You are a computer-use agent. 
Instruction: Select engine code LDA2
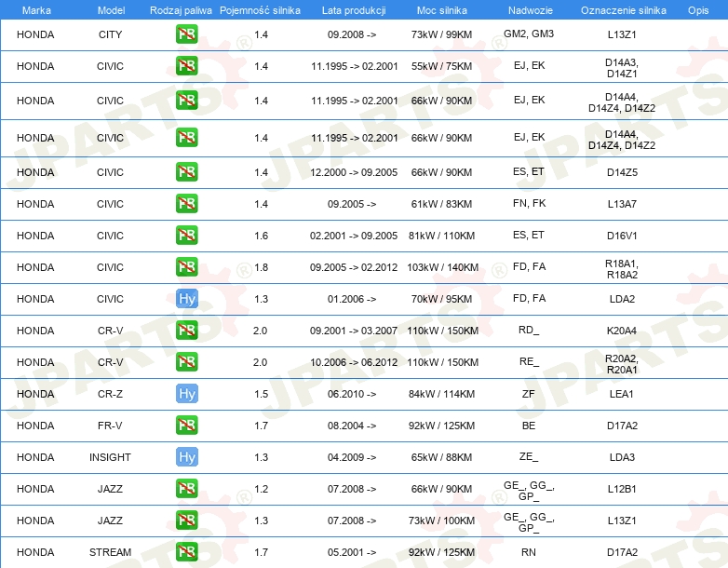(x=622, y=299)
